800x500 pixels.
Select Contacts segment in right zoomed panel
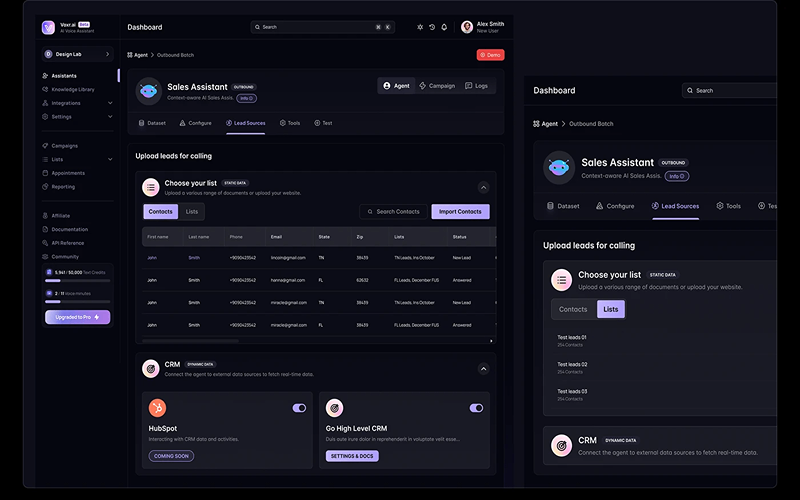coord(573,309)
